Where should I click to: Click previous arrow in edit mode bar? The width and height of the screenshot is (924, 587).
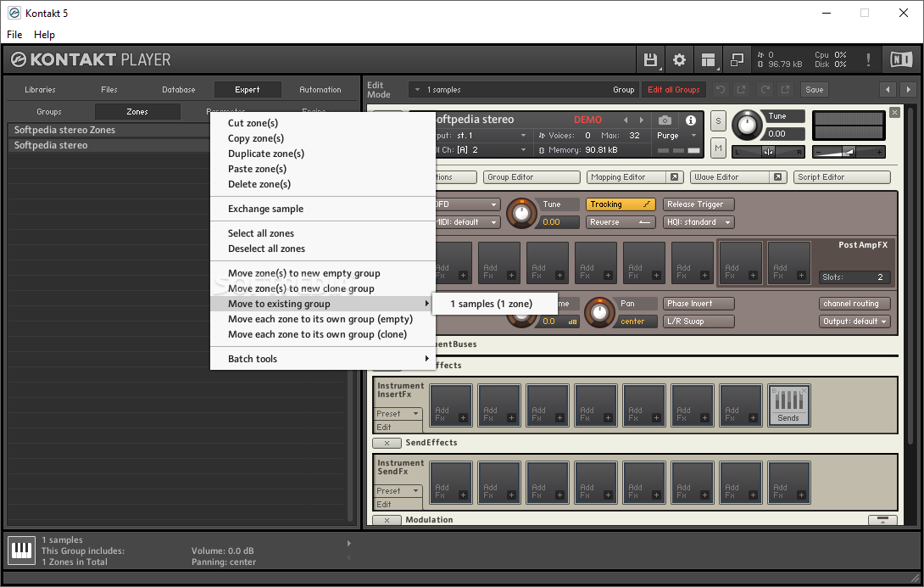click(x=888, y=90)
